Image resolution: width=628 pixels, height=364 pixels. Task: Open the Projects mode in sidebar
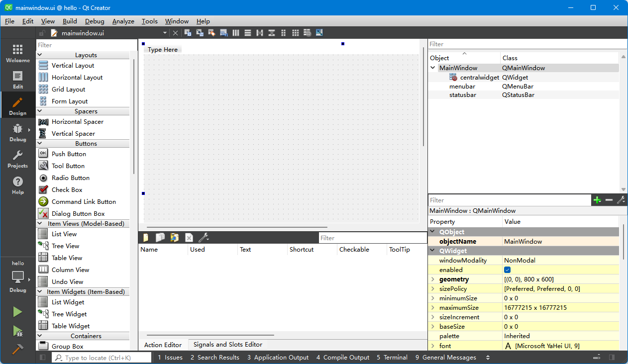[x=17, y=159]
